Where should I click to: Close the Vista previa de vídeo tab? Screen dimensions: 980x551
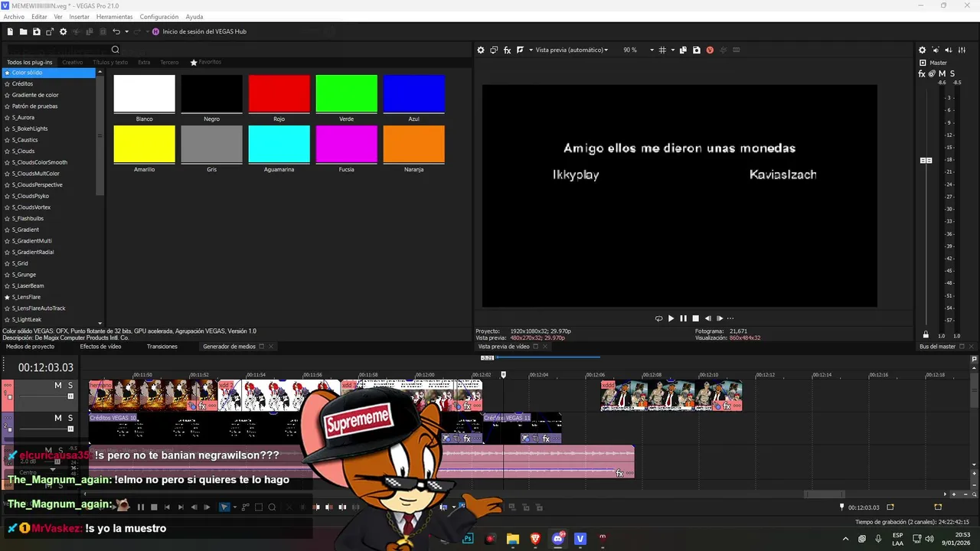click(545, 347)
